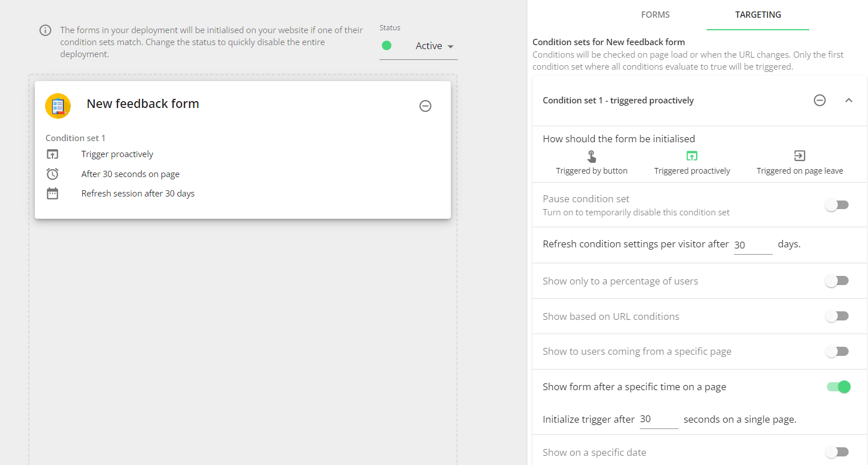Collapse Condition set 1 panel
The height and width of the screenshot is (465, 868).
[849, 100]
